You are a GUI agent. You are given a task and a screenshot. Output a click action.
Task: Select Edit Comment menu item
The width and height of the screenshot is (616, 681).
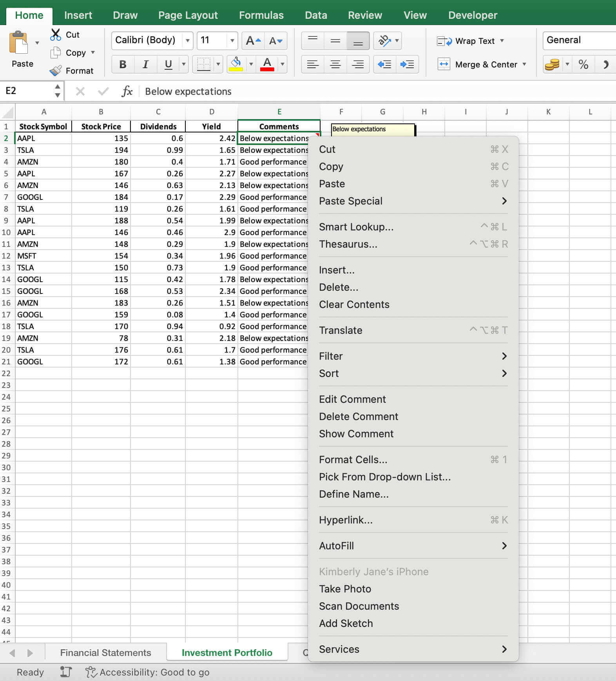(413, 399)
